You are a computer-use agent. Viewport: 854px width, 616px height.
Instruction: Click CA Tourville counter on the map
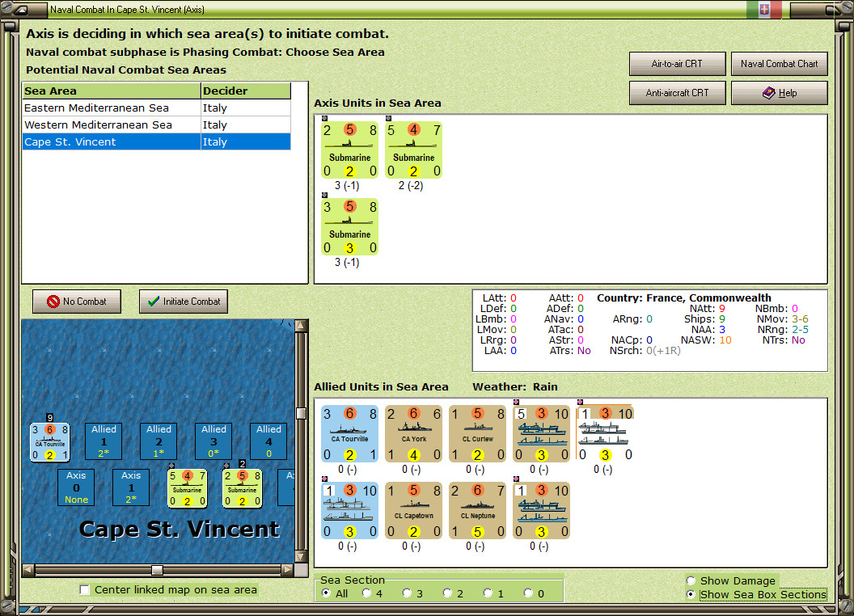click(49, 441)
